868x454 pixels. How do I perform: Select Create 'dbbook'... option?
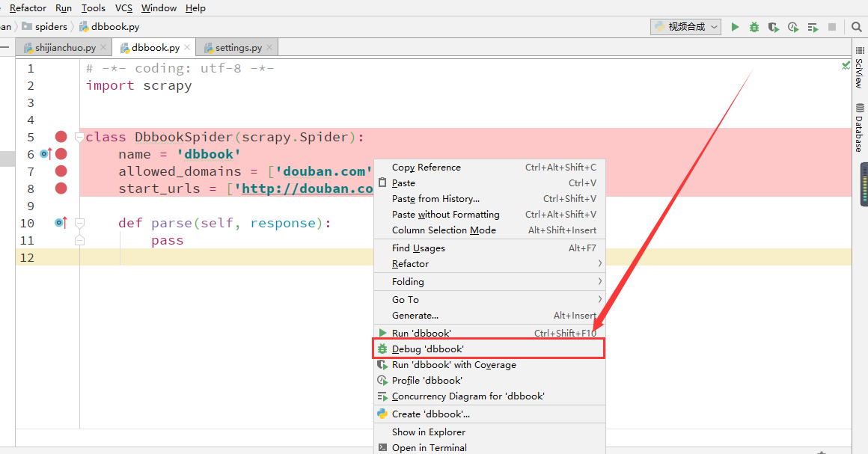coord(489,414)
